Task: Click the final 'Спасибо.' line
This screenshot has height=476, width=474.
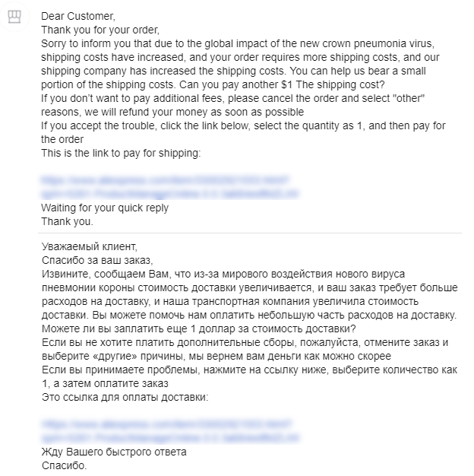Action: (65, 465)
